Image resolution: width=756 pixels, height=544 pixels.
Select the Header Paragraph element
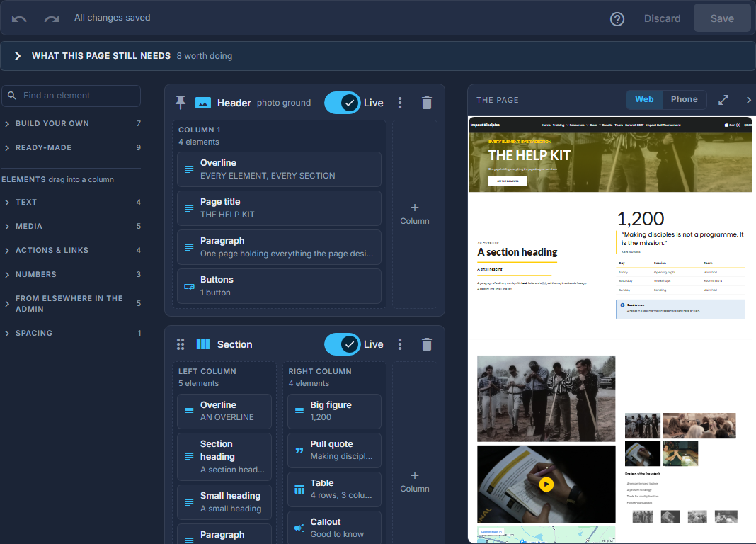(x=279, y=247)
